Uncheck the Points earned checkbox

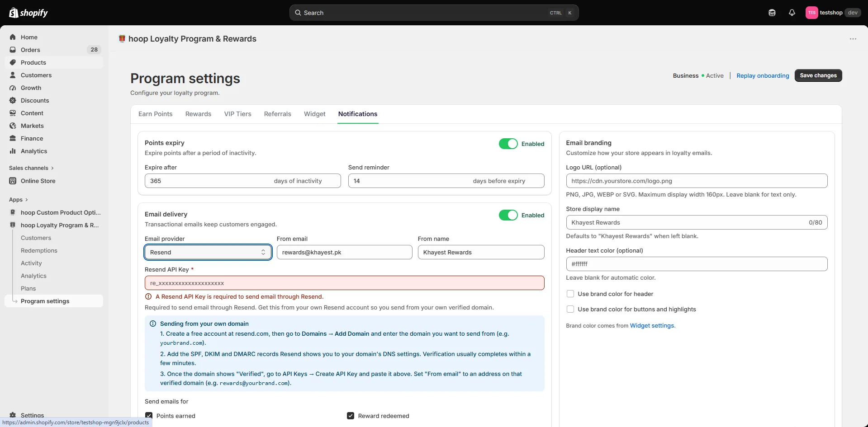click(x=149, y=416)
